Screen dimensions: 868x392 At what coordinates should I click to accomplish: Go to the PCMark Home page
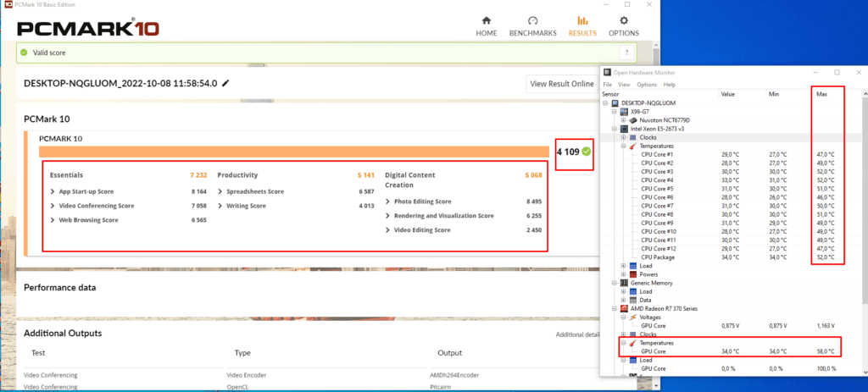486,25
